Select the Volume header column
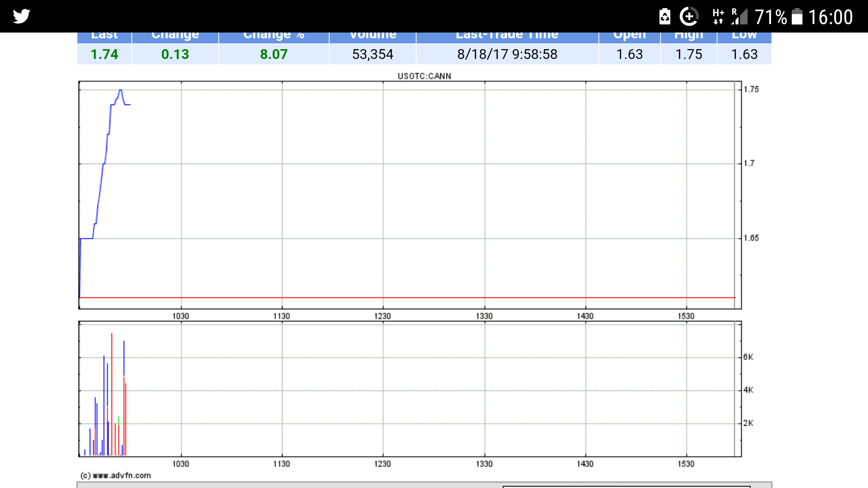Viewport: 868px width, 488px height. (373, 37)
